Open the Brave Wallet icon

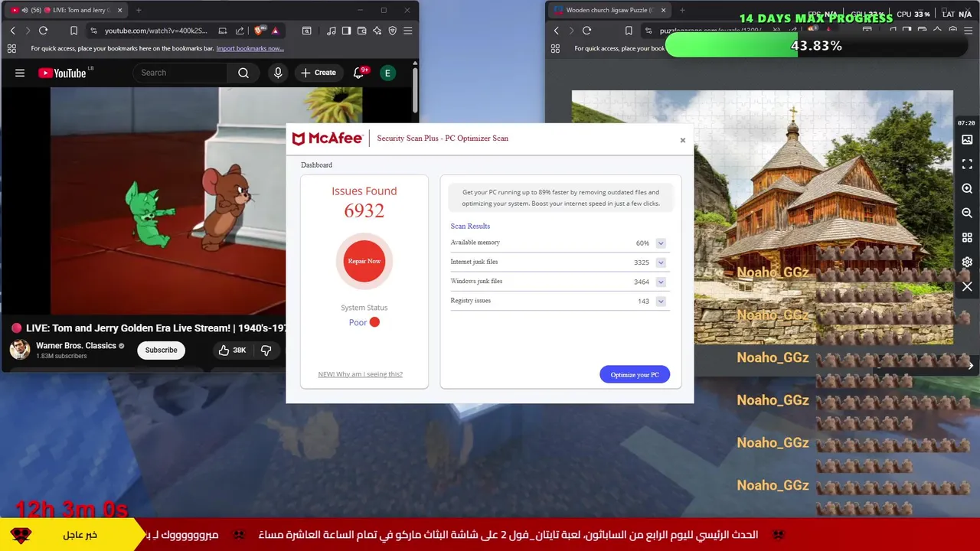coord(361,31)
